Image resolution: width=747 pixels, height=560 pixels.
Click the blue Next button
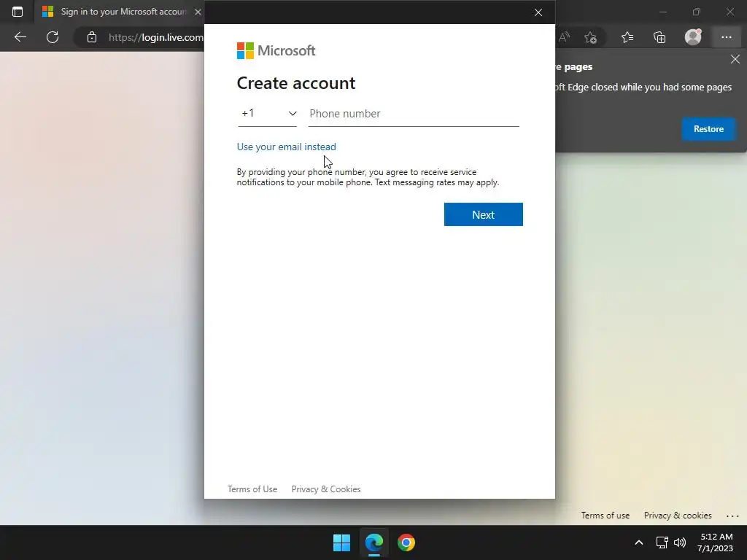(483, 215)
